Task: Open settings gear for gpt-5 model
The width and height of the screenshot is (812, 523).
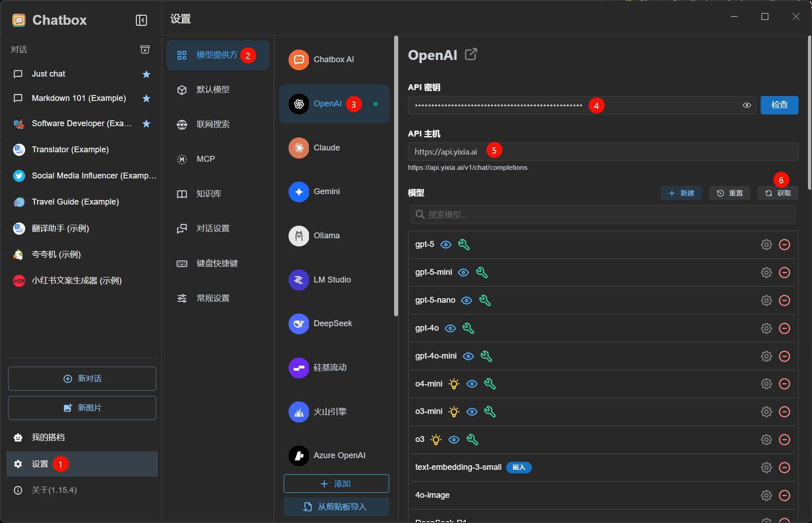Action: pyautogui.click(x=767, y=245)
